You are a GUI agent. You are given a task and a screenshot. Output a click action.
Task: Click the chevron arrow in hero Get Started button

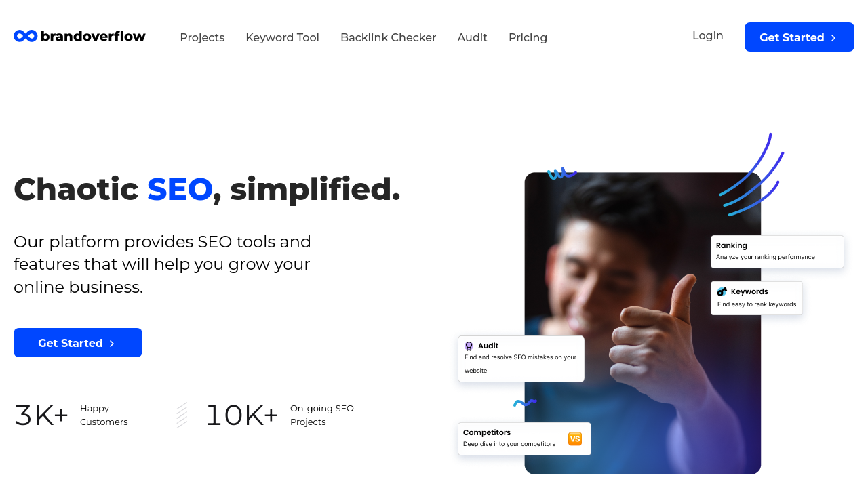click(x=112, y=344)
